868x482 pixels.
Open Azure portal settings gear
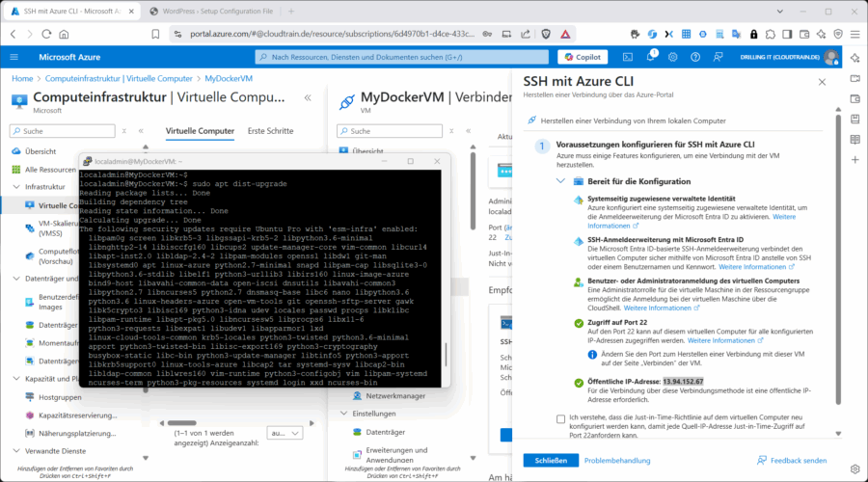pyautogui.click(x=672, y=57)
